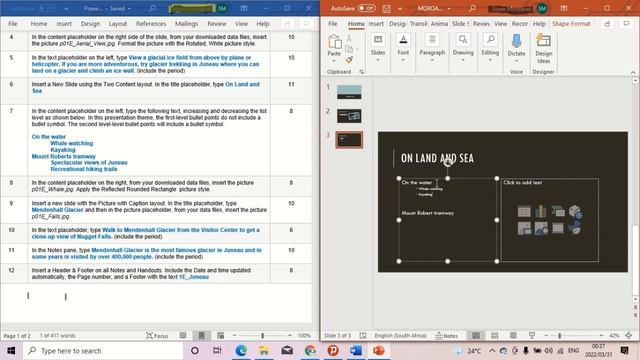Start Slide Show from the status bar

point(532,336)
